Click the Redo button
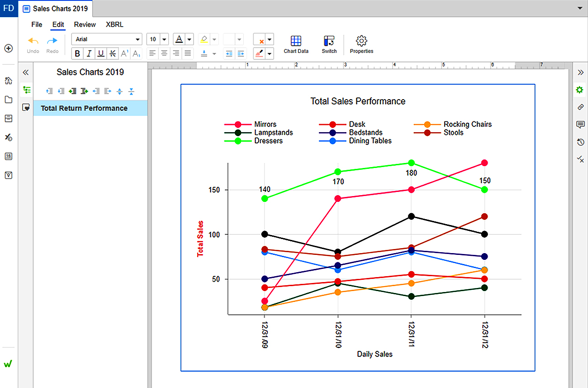Viewport: 588px width, 388px height. 52,45
